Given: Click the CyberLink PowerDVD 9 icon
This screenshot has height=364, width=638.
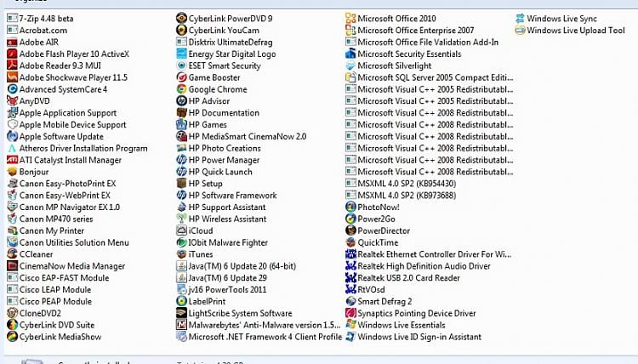Looking at the screenshot, I should 181,19.
